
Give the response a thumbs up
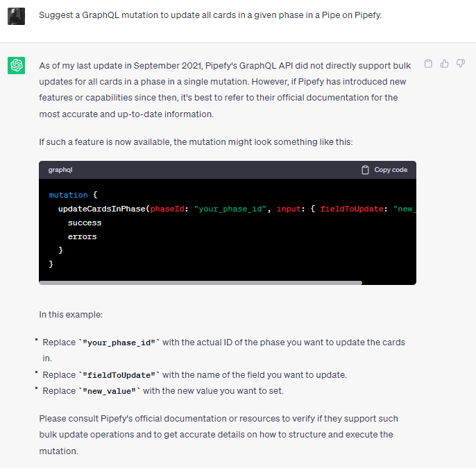tap(444, 63)
